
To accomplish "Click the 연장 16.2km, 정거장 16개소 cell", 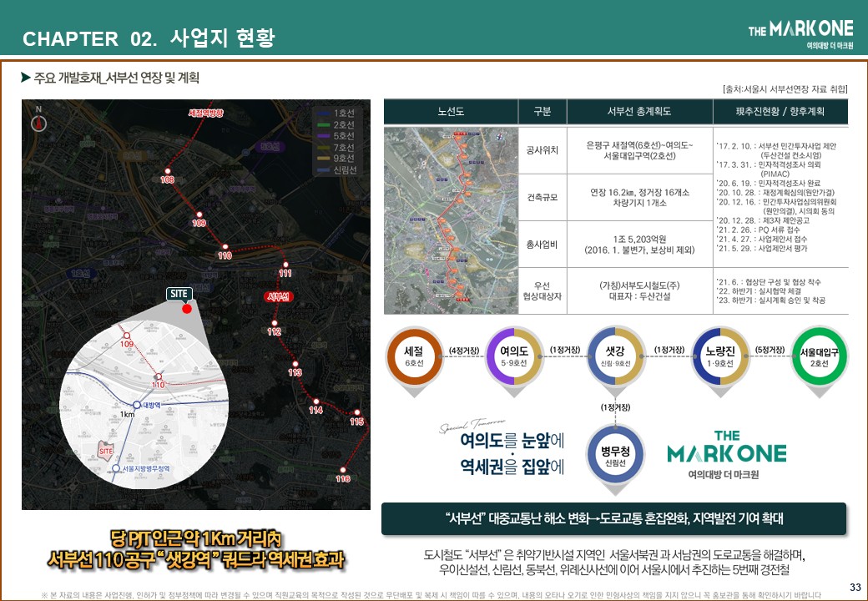I will pyautogui.click(x=639, y=198).
